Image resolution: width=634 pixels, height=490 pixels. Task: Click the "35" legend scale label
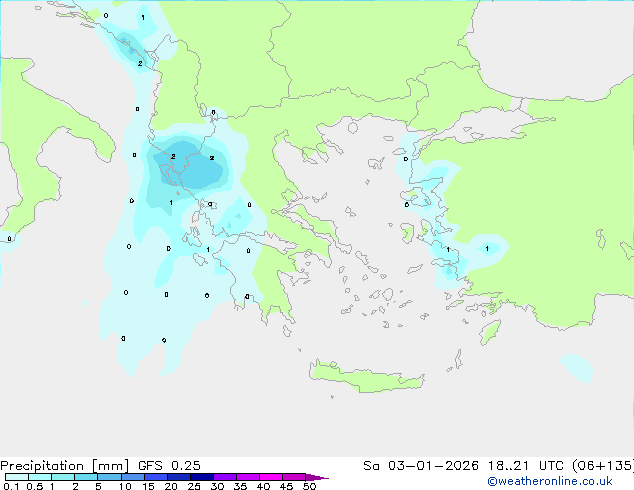(x=240, y=486)
